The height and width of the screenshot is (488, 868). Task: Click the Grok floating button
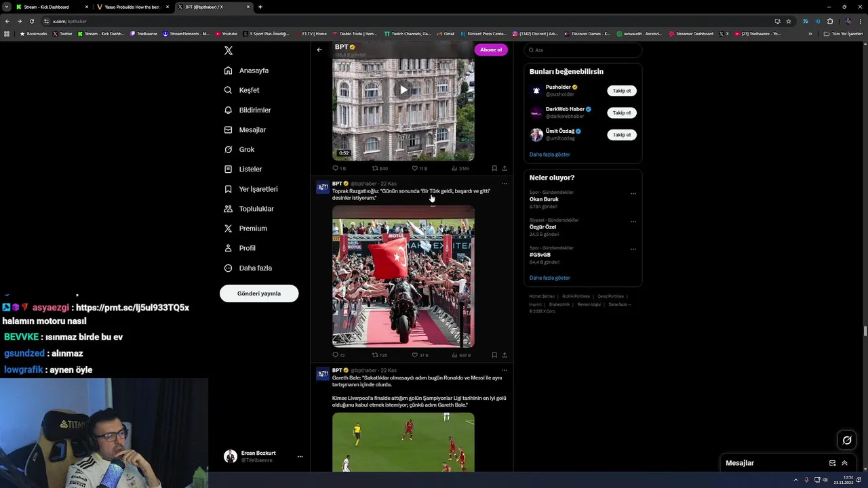847,441
